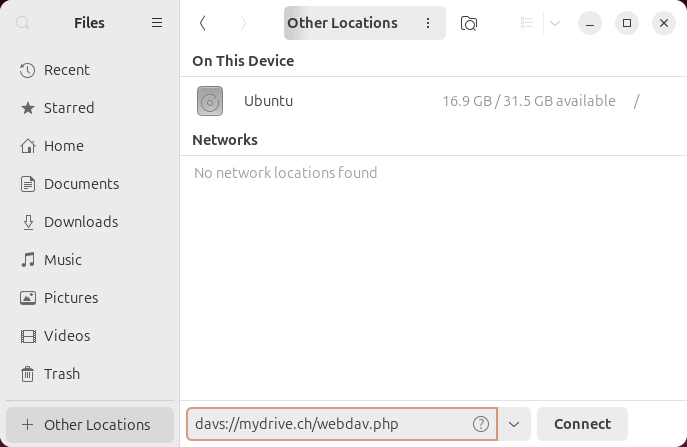Open Trash in the sidebar
Screen dimensions: 687x447
pos(90,374)
